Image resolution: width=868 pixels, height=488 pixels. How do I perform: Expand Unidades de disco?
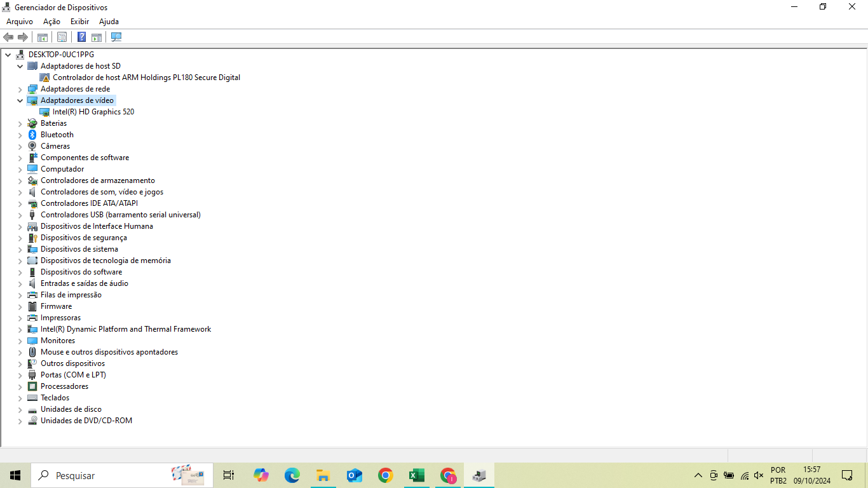(x=20, y=409)
